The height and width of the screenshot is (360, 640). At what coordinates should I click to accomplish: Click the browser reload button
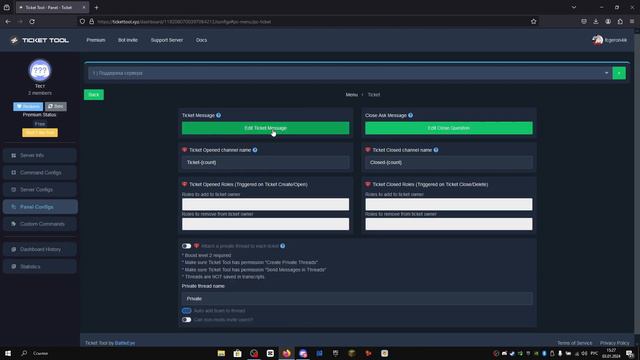pyautogui.click(x=32, y=22)
